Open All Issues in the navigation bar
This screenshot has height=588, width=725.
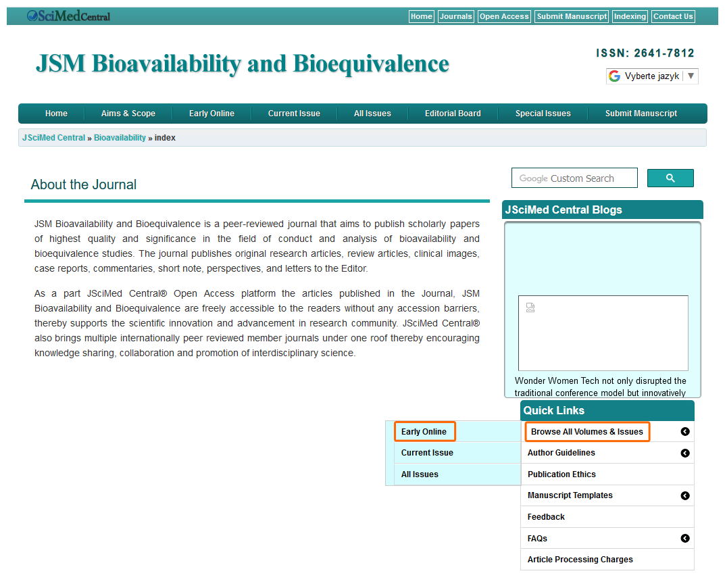click(x=373, y=114)
